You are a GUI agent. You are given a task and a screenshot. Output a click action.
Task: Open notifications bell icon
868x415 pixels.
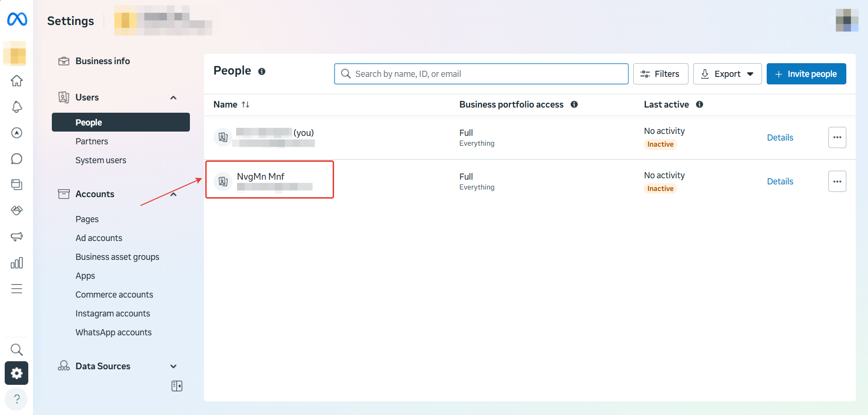click(17, 107)
